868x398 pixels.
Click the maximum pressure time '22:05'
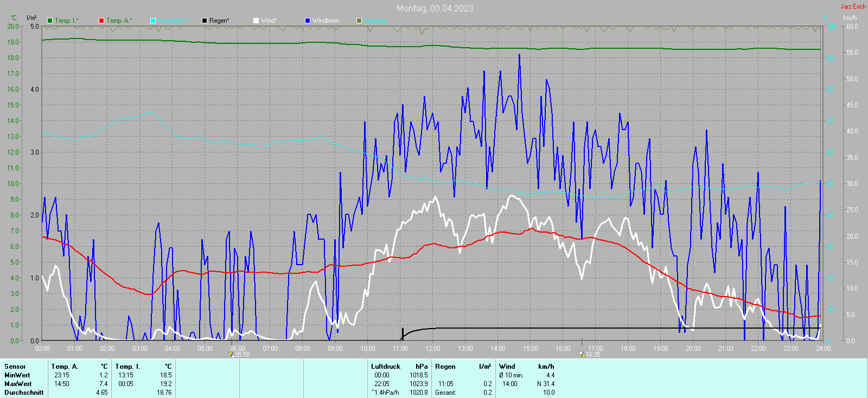tap(382, 384)
